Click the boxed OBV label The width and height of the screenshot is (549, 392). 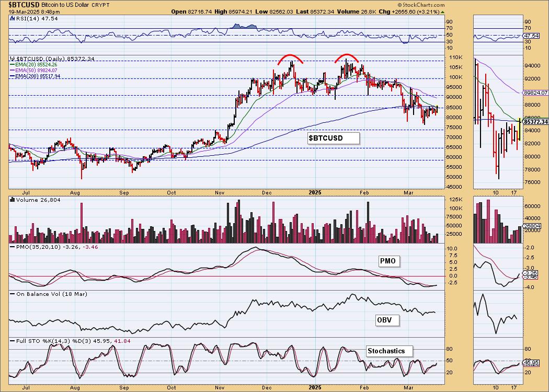[387, 320]
